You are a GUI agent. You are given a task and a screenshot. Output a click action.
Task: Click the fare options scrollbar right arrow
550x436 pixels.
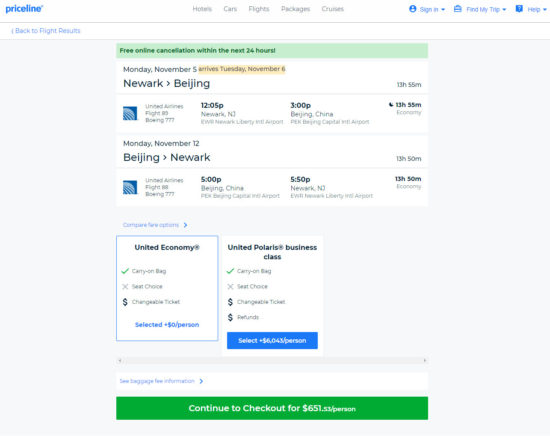click(x=424, y=361)
